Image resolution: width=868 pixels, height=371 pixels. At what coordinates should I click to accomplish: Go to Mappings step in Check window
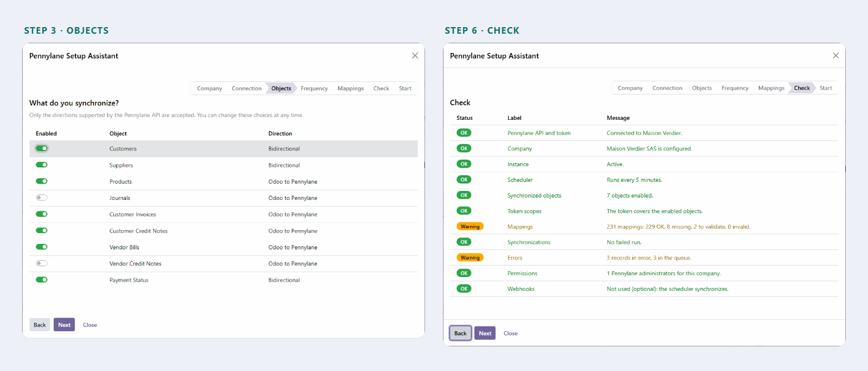(771, 88)
